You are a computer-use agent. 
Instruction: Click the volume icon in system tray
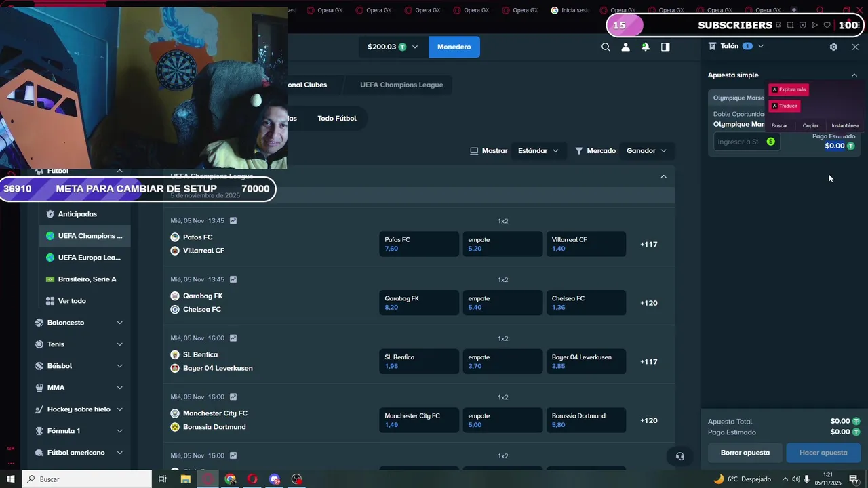click(795, 479)
